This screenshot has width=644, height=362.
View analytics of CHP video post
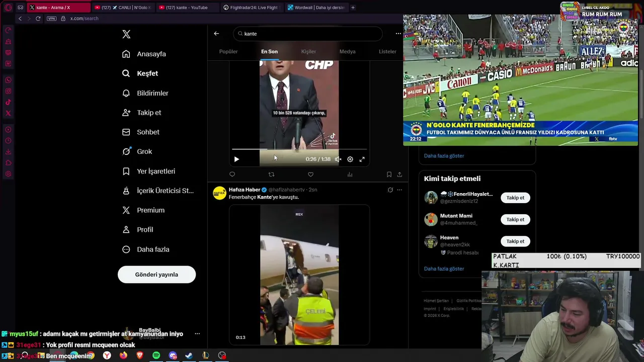pyautogui.click(x=350, y=174)
